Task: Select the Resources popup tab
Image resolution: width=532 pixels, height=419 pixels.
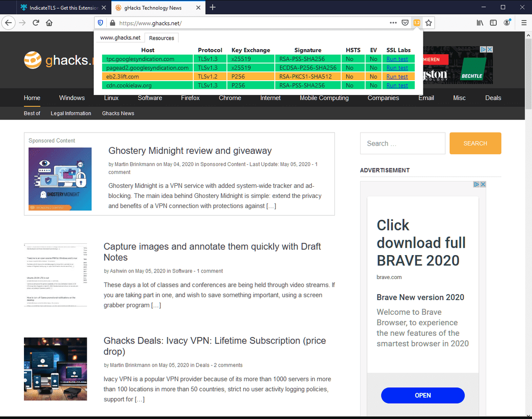Action: coord(161,37)
